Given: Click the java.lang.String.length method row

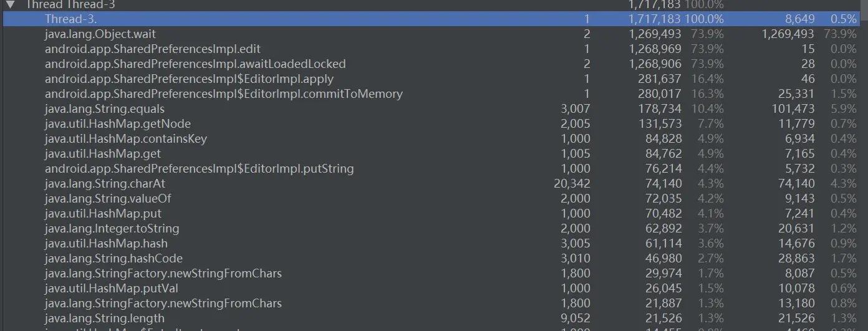Looking at the screenshot, I should tap(434, 318).
